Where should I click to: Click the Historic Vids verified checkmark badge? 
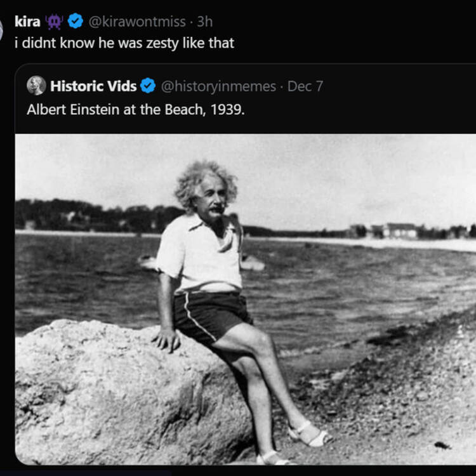pyautogui.click(x=148, y=85)
